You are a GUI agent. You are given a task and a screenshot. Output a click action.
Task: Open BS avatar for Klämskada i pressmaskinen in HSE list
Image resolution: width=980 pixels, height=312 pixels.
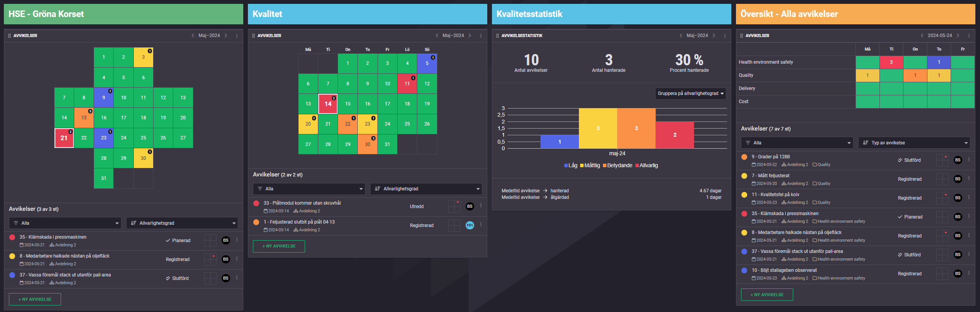point(226,240)
